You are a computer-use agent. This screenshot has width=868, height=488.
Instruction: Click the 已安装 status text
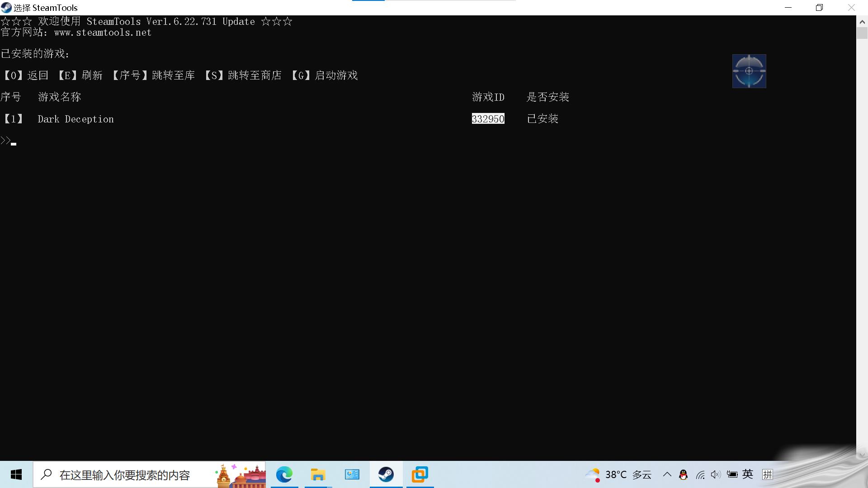(x=542, y=119)
